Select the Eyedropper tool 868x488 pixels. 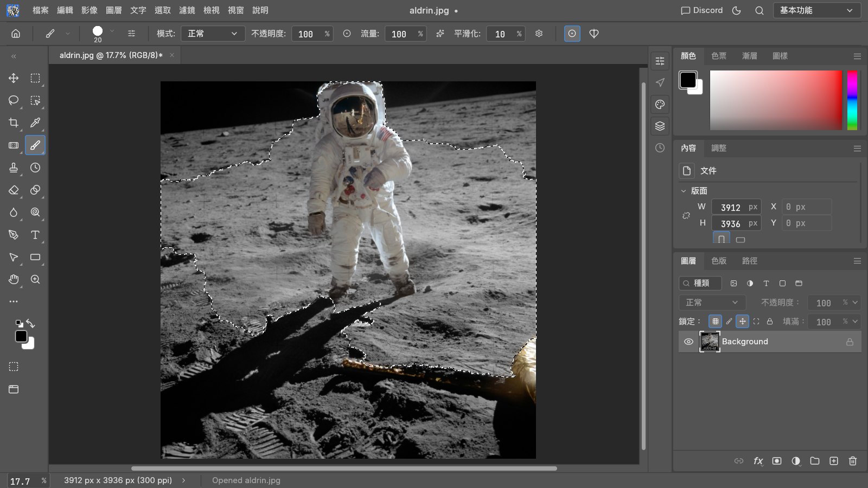click(35, 123)
